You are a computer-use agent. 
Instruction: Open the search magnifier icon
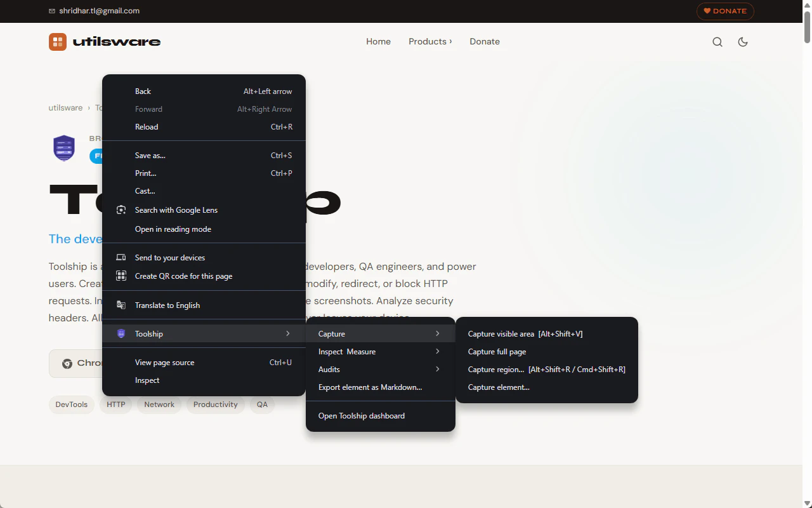717,42
